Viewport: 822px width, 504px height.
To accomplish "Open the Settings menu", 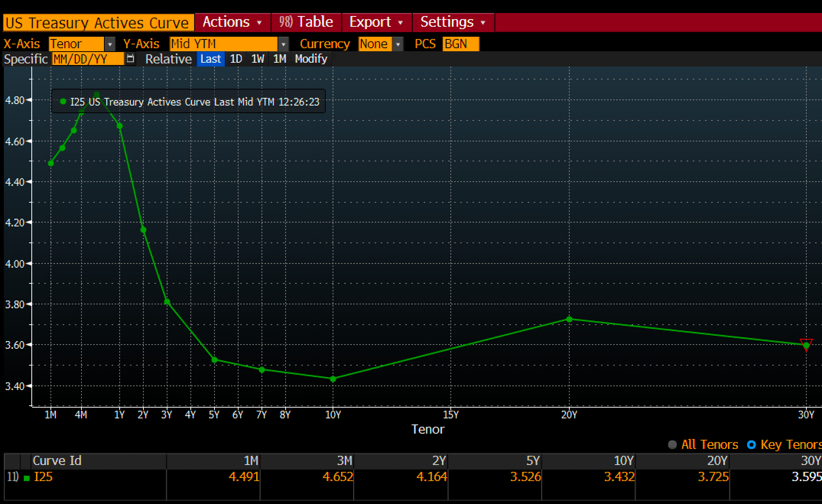I will (x=453, y=22).
